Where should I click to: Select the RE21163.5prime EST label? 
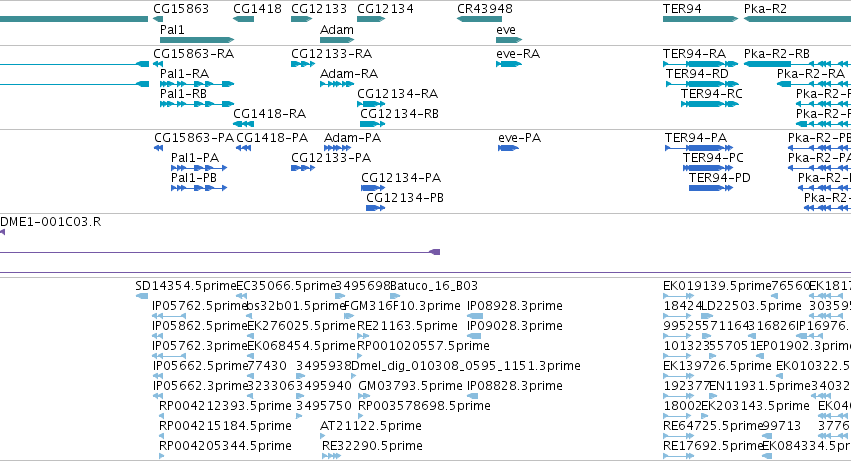(x=407, y=326)
